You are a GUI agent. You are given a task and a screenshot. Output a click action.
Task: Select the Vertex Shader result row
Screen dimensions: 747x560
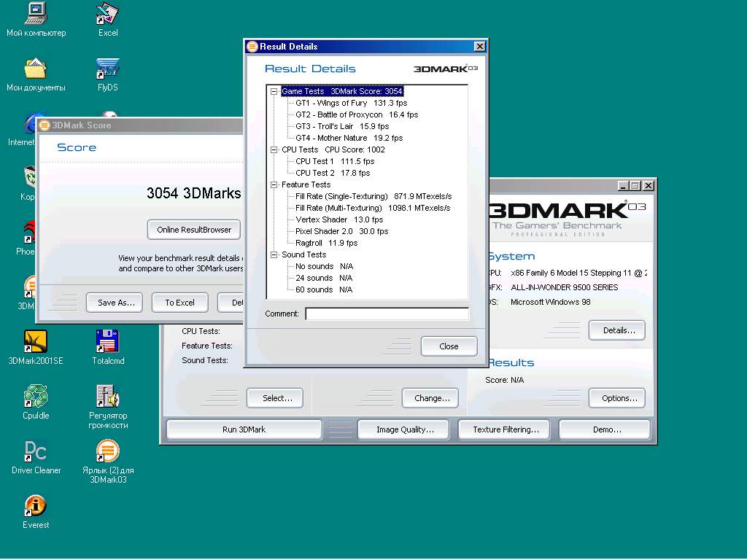[339, 219]
